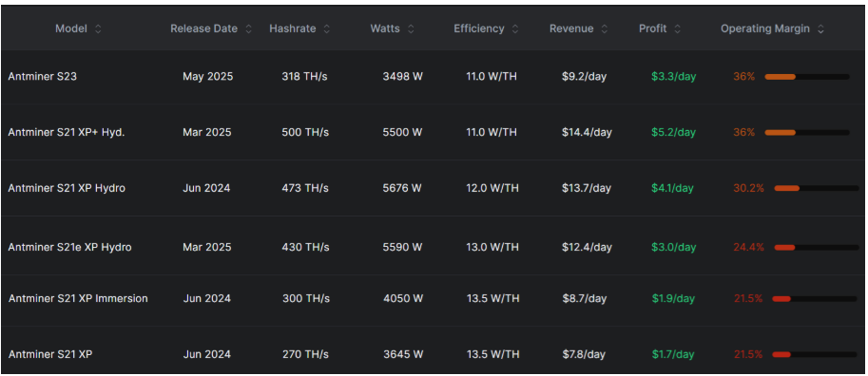The width and height of the screenshot is (868, 376).
Task: Click the green $3.3/day profit value
Action: point(674,77)
